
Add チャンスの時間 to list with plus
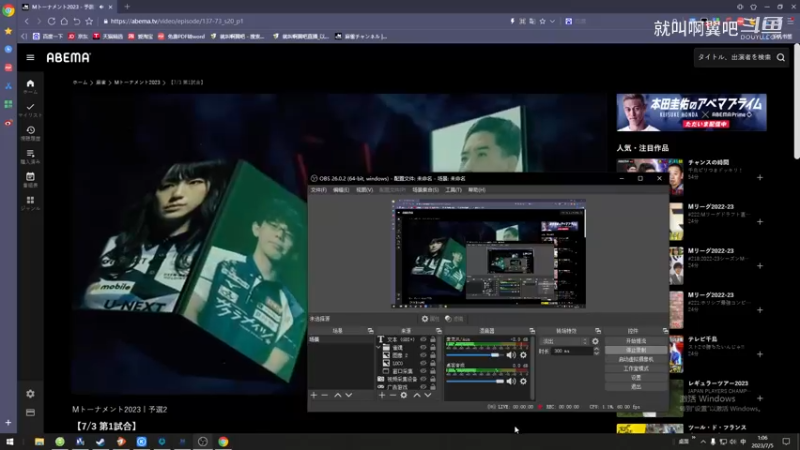point(760,178)
